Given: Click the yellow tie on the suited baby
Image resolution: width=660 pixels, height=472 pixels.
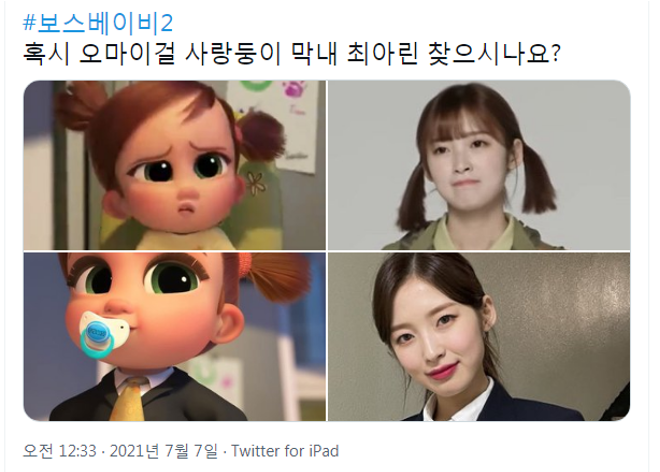Looking at the screenshot, I should (129, 399).
